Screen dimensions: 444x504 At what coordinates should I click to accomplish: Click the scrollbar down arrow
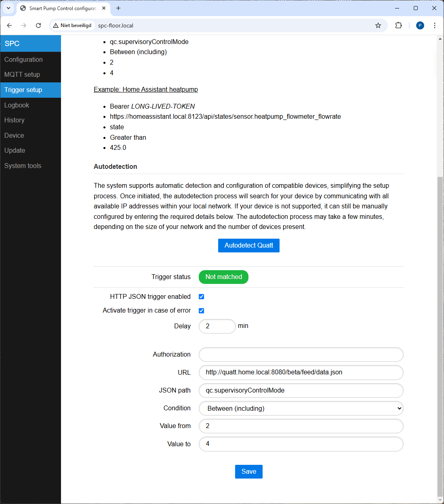[x=440, y=500]
